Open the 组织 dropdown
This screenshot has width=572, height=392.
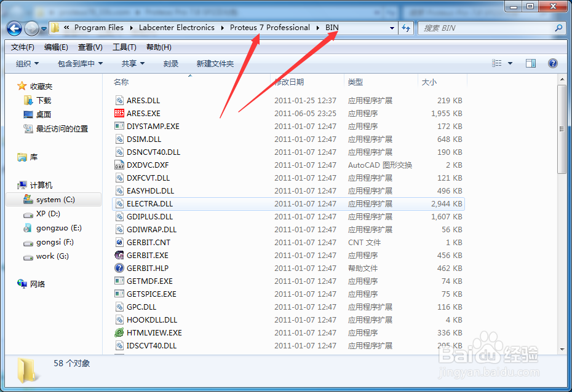click(x=27, y=64)
